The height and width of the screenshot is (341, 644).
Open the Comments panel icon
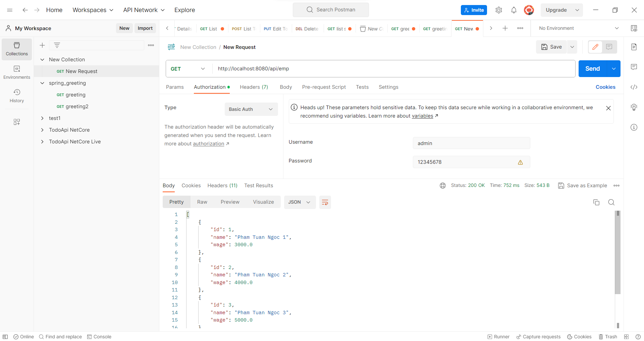634,67
